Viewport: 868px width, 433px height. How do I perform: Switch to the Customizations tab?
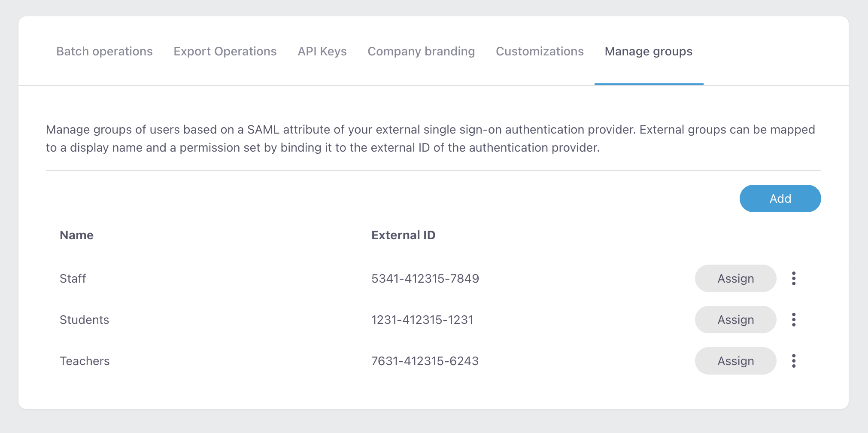pyautogui.click(x=540, y=52)
